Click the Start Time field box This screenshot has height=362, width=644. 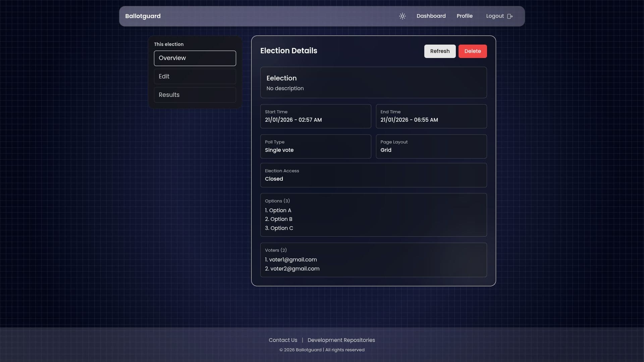click(315, 116)
